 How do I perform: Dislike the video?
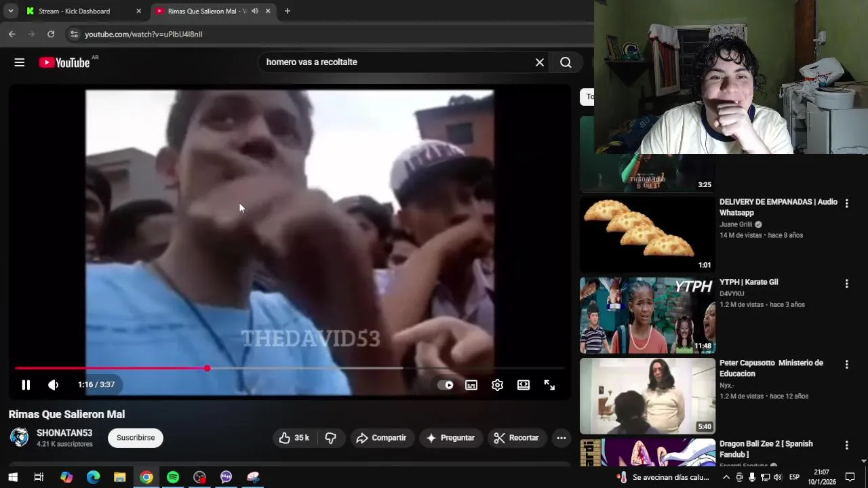coord(331,438)
